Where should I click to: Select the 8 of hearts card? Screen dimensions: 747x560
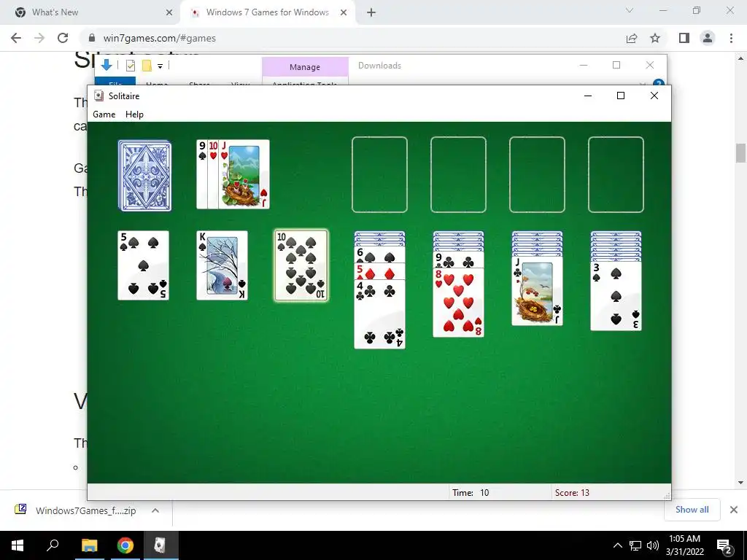pos(458,303)
